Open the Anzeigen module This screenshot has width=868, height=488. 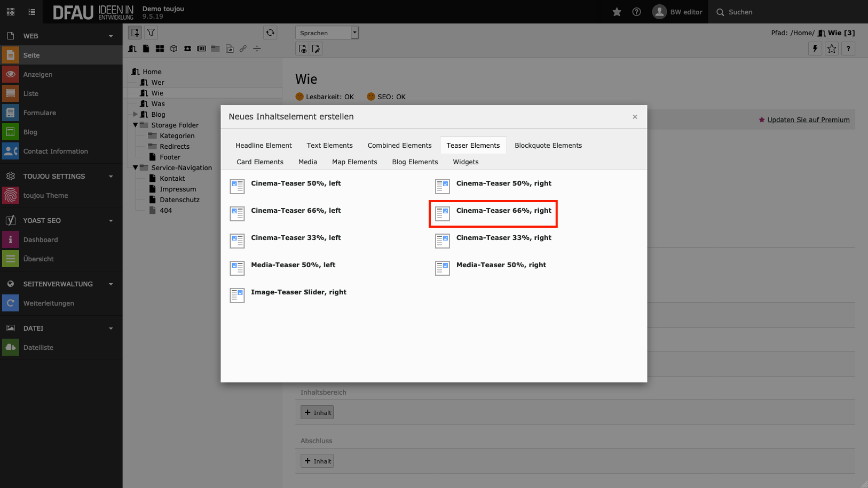point(37,75)
